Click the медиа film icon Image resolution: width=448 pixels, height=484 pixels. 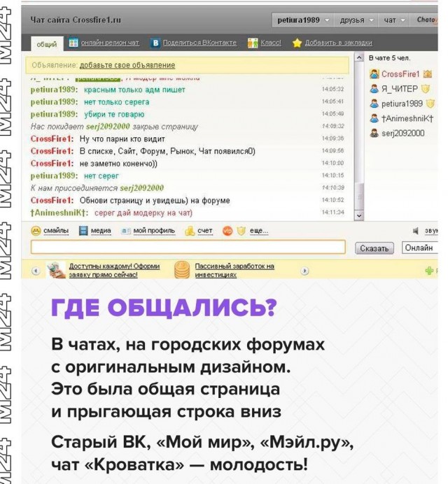[x=83, y=231]
